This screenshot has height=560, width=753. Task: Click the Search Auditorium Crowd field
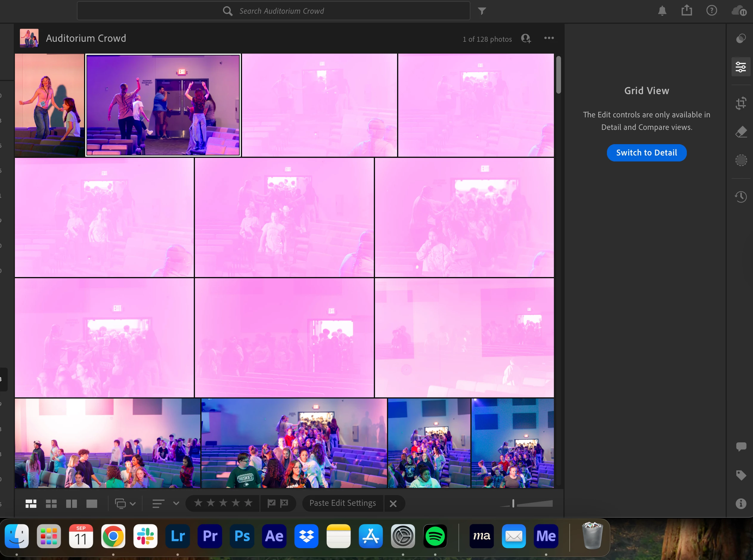click(281, 11)
